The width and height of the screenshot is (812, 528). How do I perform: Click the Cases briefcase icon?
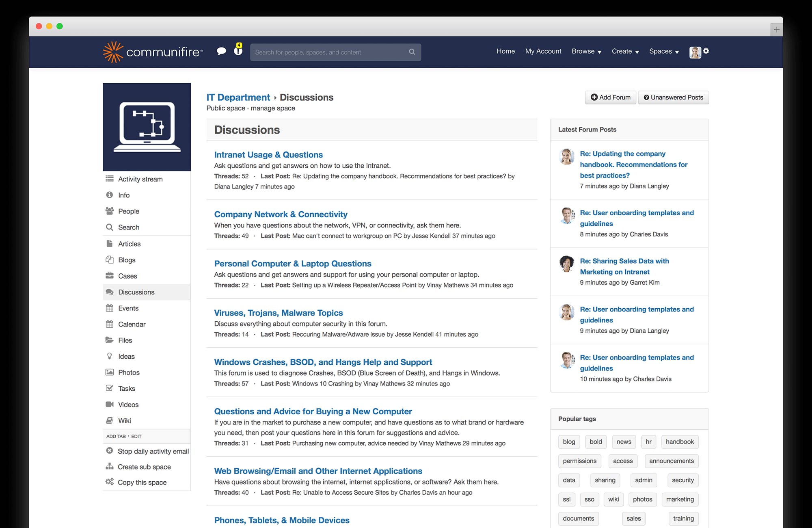110,276
